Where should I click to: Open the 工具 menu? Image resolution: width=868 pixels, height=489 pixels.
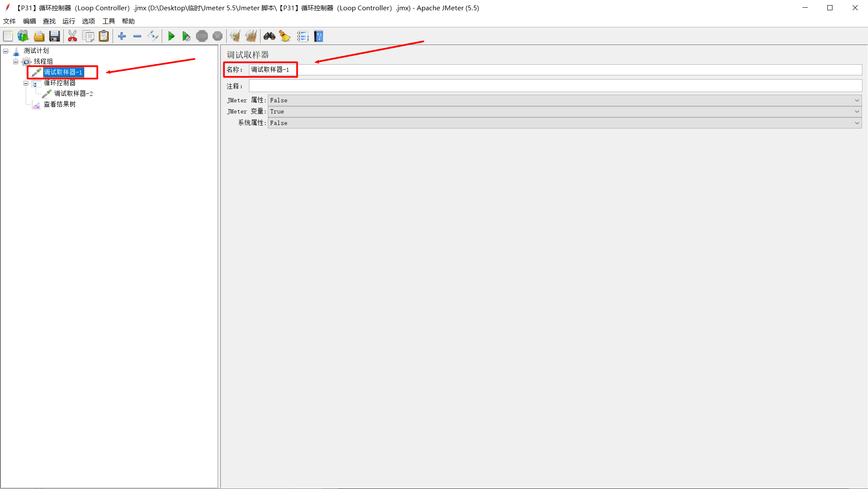[x=109, y=21]
